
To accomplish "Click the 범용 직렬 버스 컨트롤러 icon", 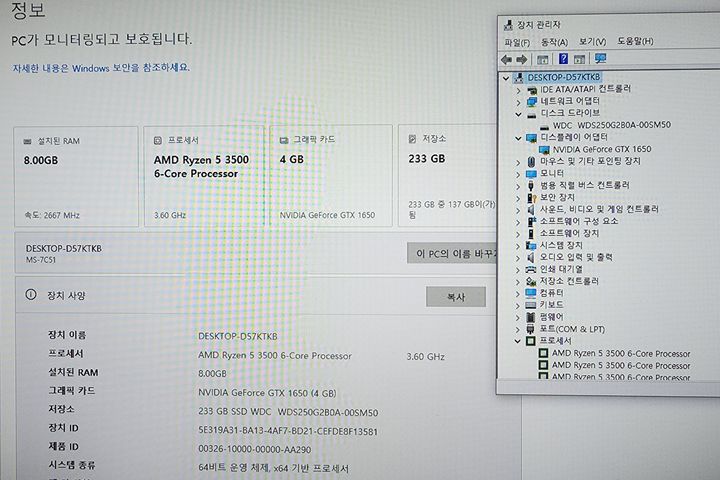I will [531, 186].
